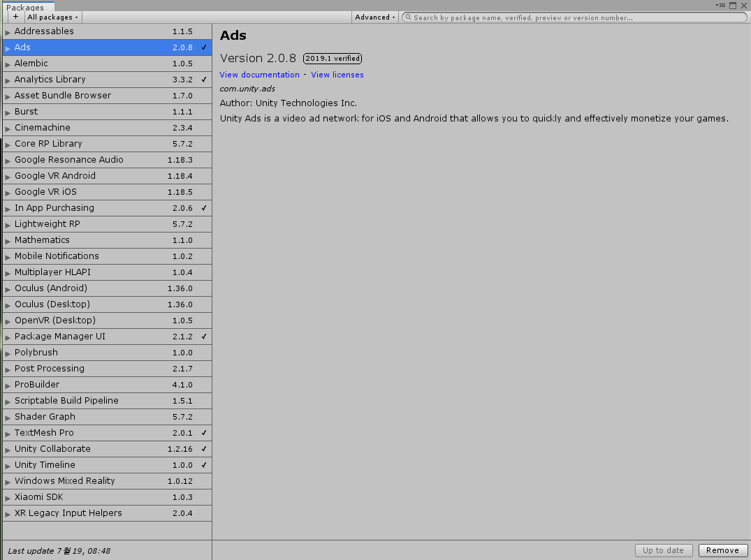Viewport: 751px width, 560px height.
Task: Click the Last update timestamp text
Action: coord(59,551)
